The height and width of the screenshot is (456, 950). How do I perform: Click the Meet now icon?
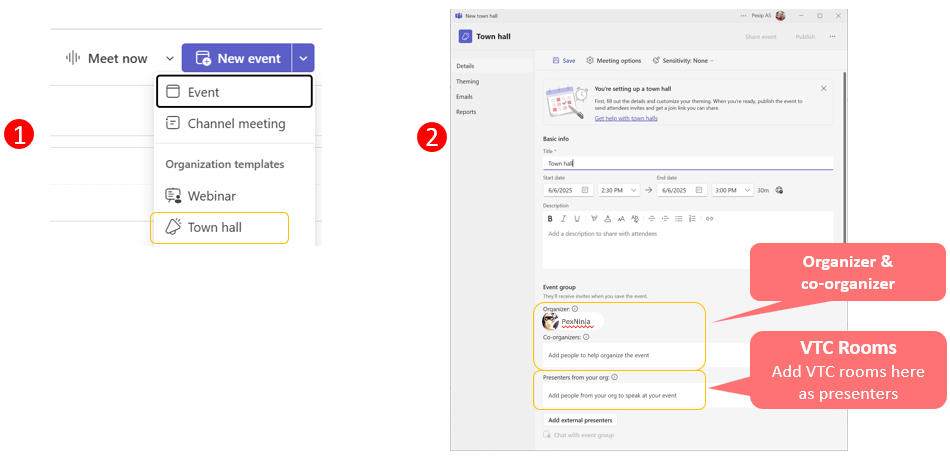pos(73,58)
